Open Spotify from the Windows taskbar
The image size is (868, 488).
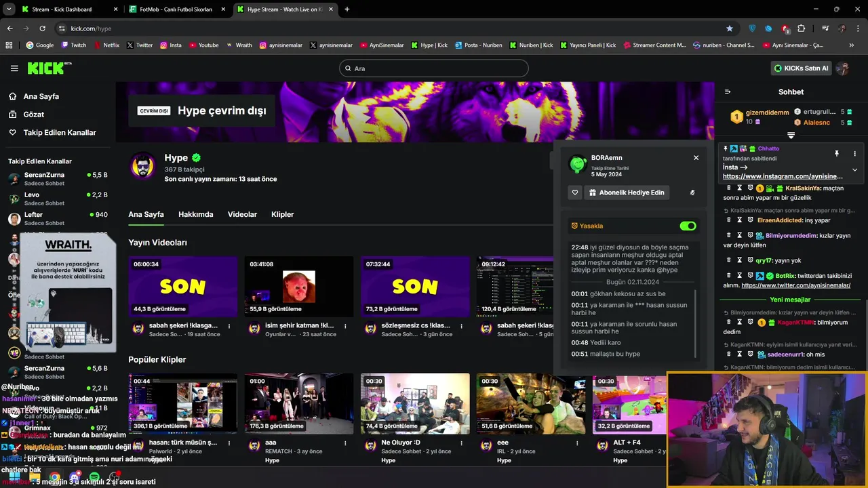[95, 477]
